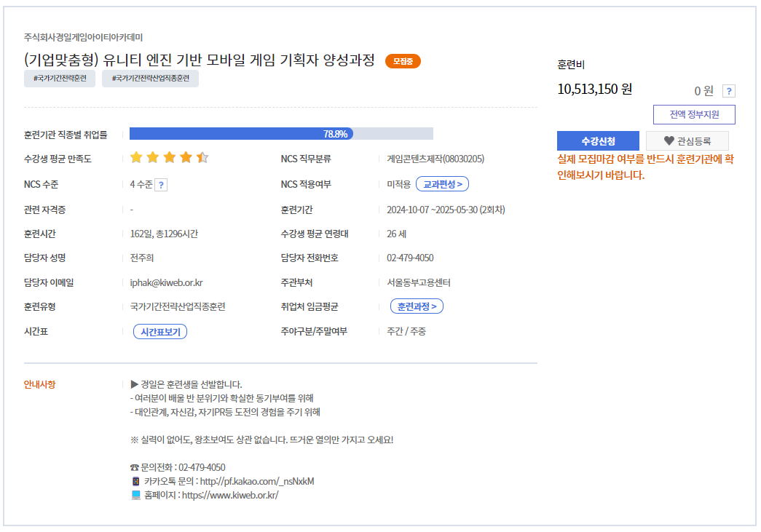The height and width of the screenshot is (532, 761).
Task: Open the help tooltip beside 0 원
Action: click(729, 91)
